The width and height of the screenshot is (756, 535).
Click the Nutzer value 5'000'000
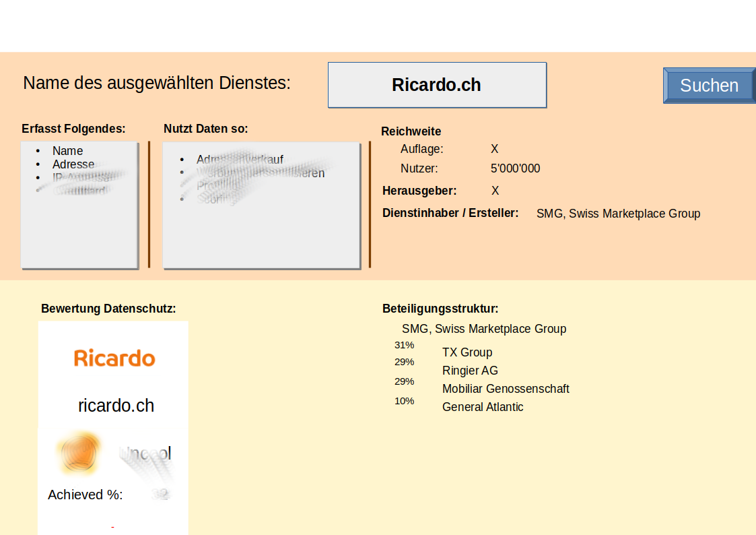(x=515, y=168)
